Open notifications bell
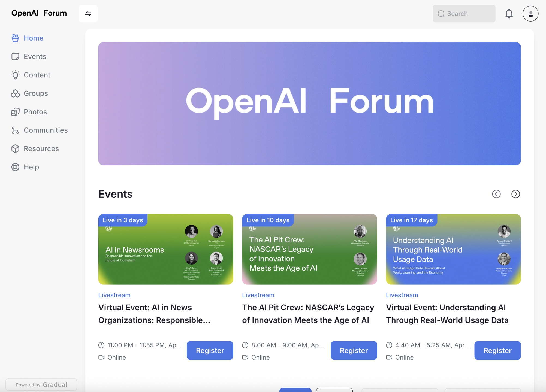The height and width of the screenshot is (392, 546). coord(509,13)
